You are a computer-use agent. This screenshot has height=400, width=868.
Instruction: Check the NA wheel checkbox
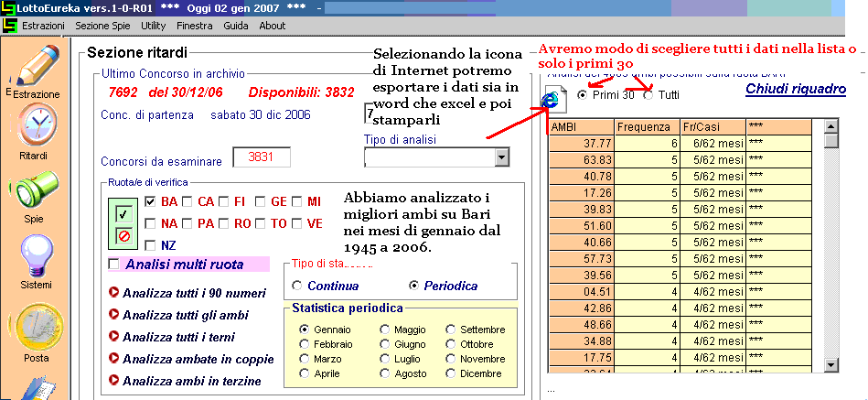coord(149,223)
